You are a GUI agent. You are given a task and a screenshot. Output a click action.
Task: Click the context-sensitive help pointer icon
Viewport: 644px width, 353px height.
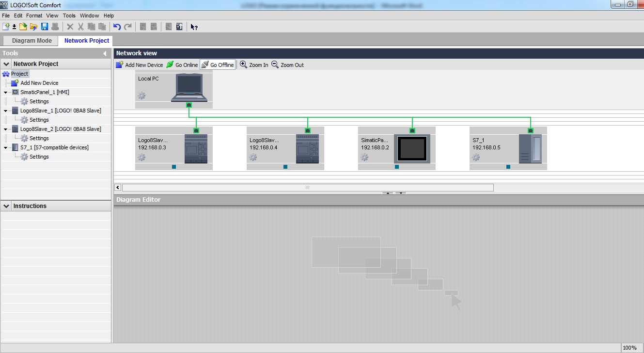coord(194,27)
